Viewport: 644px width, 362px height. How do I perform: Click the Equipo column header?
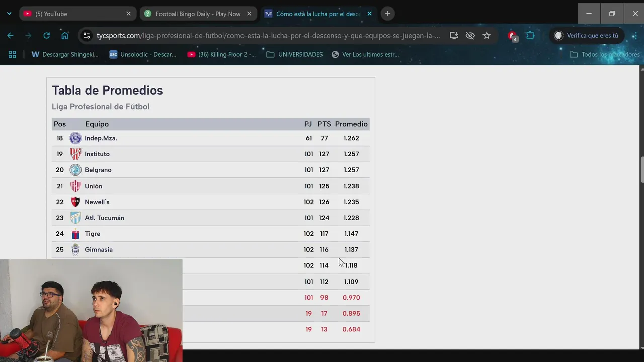tap(97, 124)
